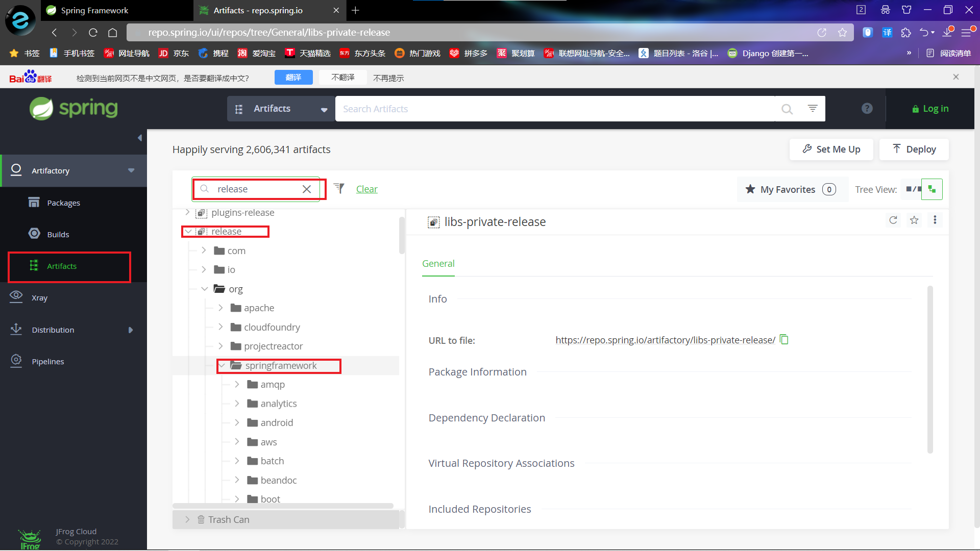Select the projectreactor folder
The width and height of the screenshot is (980, 551).
click(x=273, y=346)
